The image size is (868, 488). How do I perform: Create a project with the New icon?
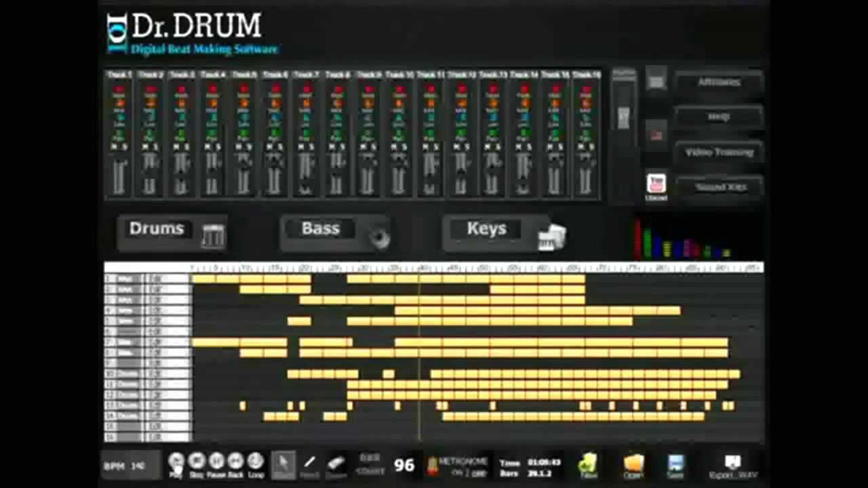588,464
